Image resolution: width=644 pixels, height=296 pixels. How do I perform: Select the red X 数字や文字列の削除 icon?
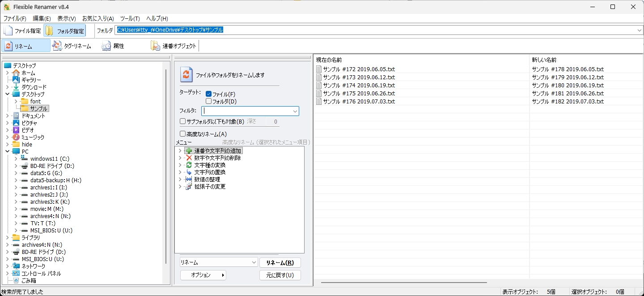coord(189,158)
